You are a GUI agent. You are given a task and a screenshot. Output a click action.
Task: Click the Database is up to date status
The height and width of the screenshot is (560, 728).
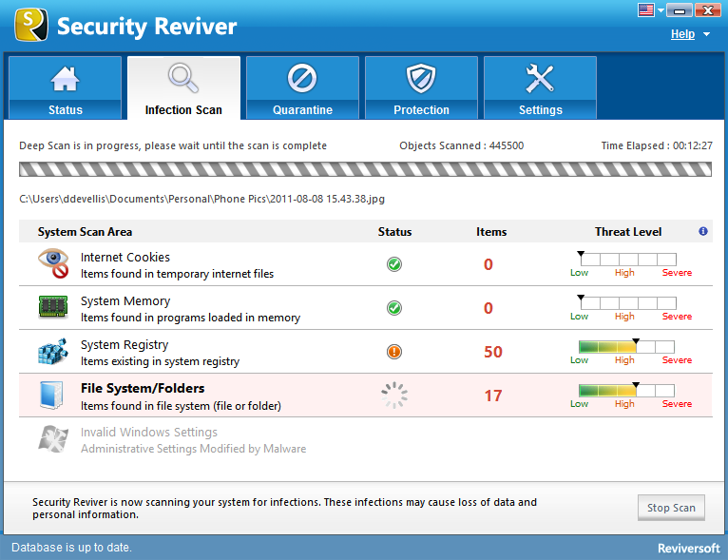71,548
